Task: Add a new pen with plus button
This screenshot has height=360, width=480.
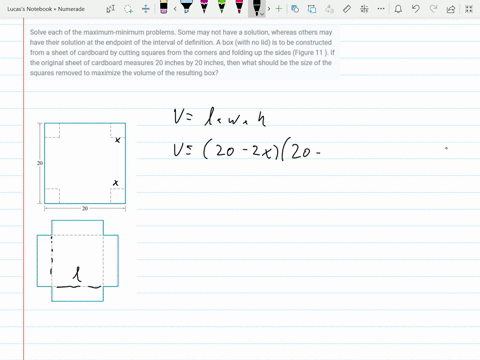Action: click(279, 9)
